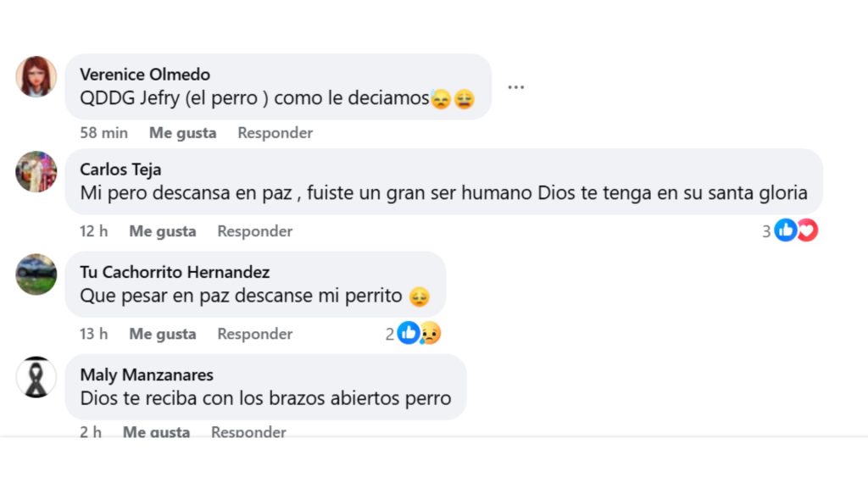The height and width of the screenshot is (488, 868).
Task: Click the '12 h' timestamp on Carlos Teja's comment
Action: click(x=93, y=230)
